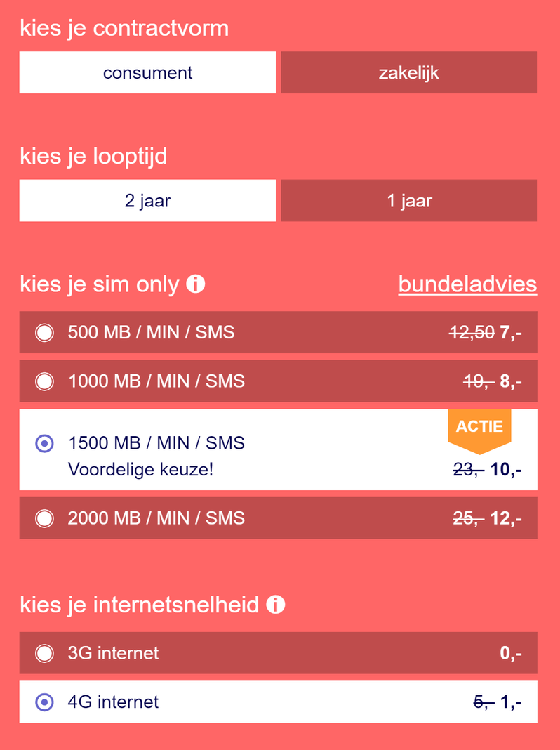This screenshot has height=750, width=560.
Task: Switch to the consument contract tab
Action: pos(147,72)
